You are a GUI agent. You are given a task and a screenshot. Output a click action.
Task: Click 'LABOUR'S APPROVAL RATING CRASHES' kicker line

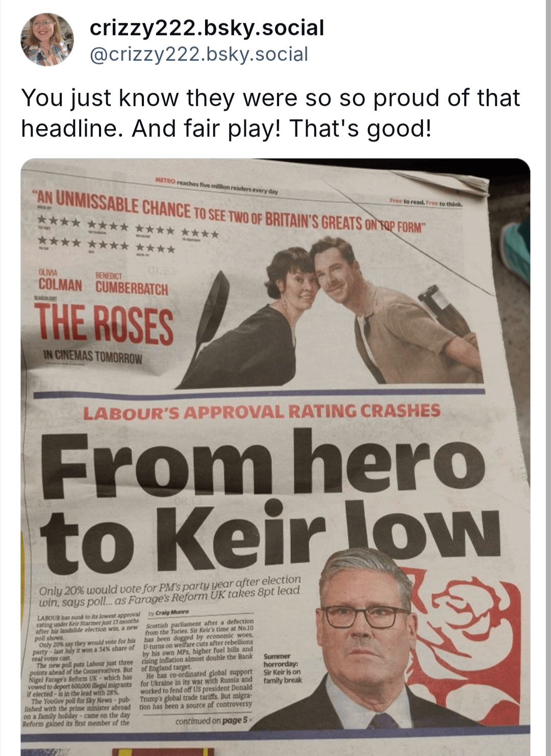[262, 411]
